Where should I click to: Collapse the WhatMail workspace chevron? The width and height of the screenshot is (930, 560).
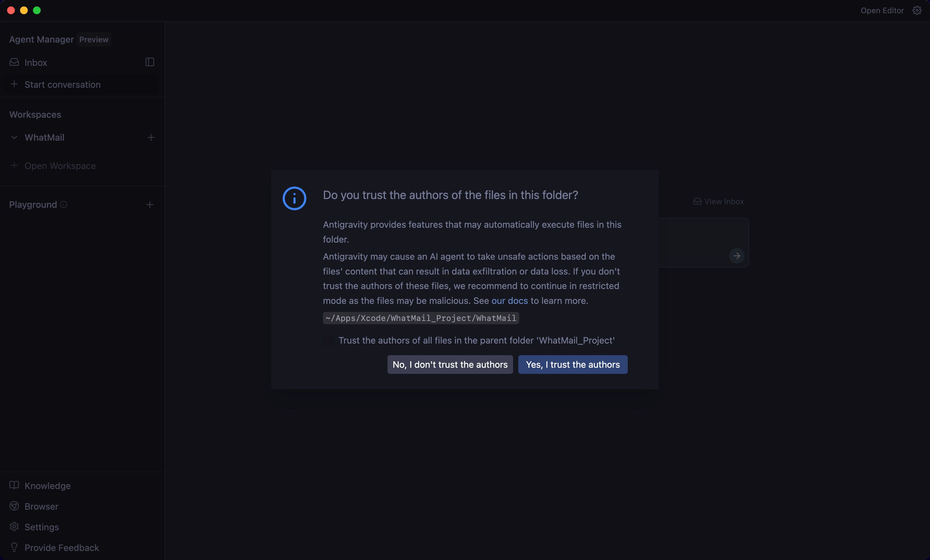pos(14,138)
